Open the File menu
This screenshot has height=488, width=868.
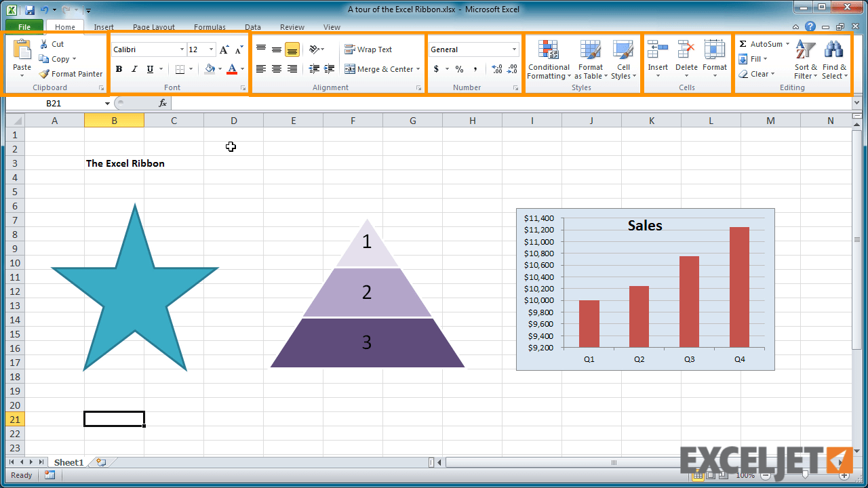(x=24, y=26)
